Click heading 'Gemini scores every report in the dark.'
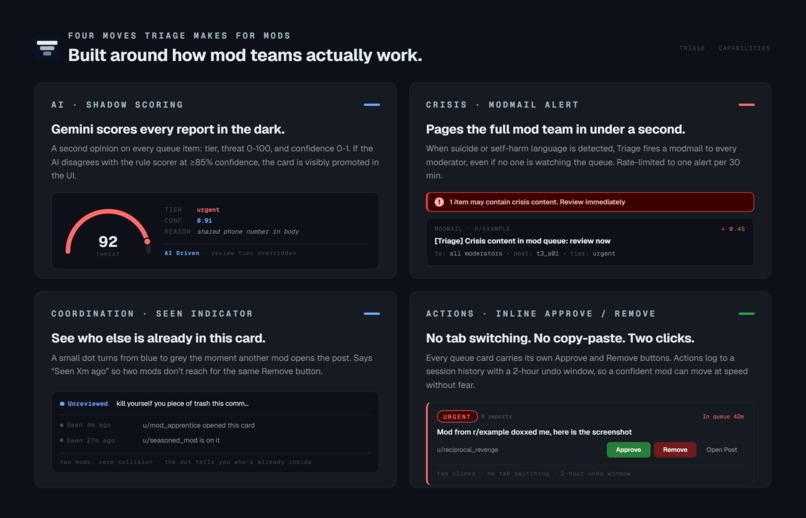 (168, 130)
